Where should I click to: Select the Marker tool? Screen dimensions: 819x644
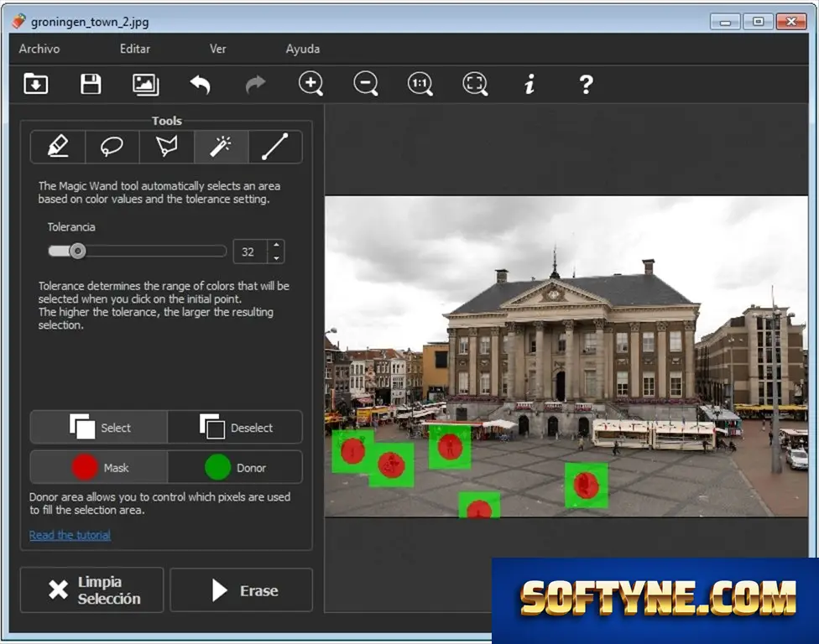[58, 147]
